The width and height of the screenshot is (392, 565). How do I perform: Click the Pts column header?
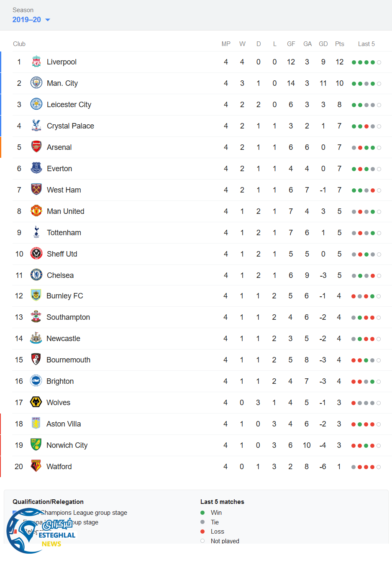339,44
